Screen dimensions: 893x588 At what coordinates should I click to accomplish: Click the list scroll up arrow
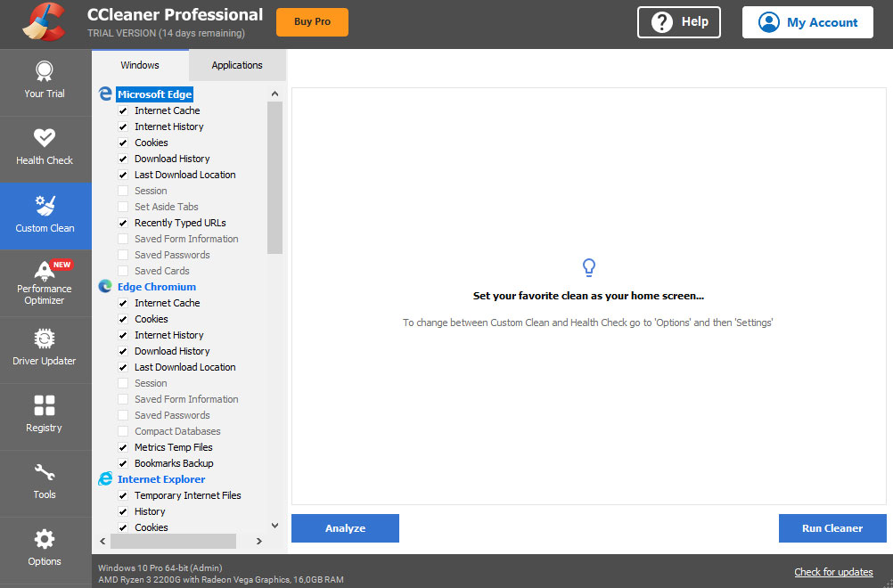click(275, 94)
